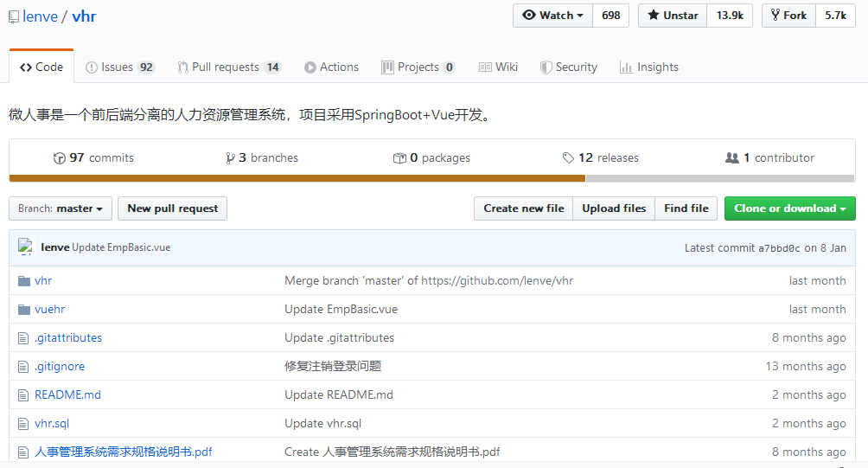Viewport: 868px width, 468px height.
Task: Click the New pull request button
Action: click(x=173, y=208)
